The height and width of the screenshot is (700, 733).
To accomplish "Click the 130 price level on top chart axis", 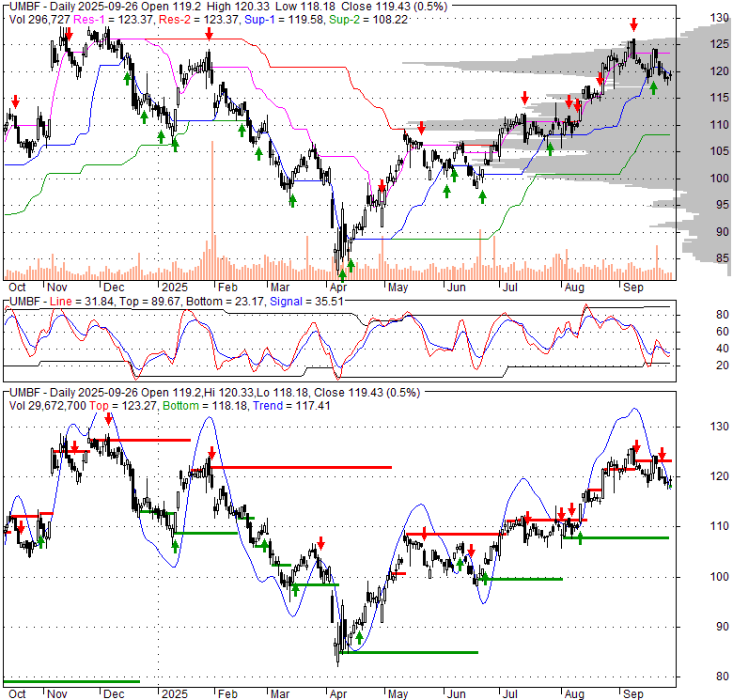I will (x=720, y=18).
